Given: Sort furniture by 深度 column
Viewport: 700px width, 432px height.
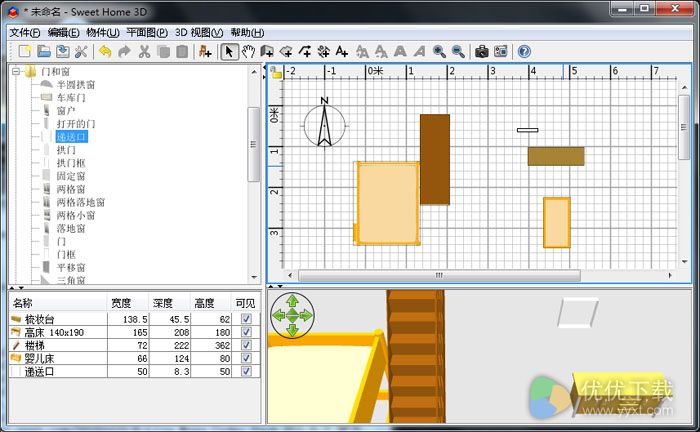Looking at the screenshot, I should (x=169, y=303).
